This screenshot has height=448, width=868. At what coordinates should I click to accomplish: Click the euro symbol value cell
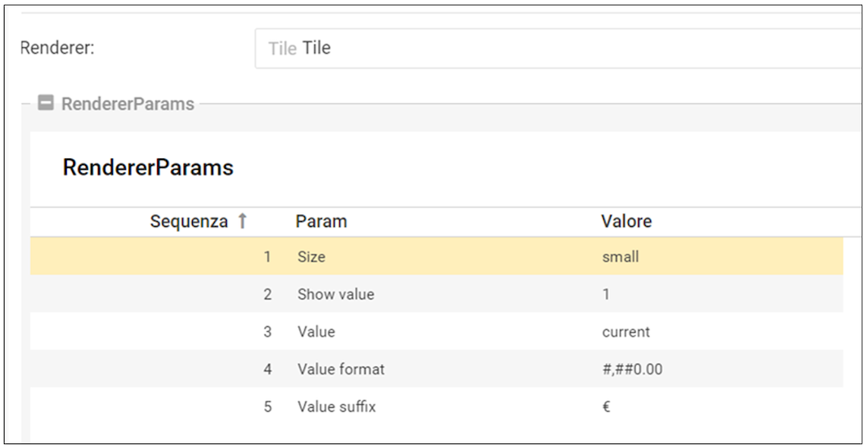click(606, 407)
